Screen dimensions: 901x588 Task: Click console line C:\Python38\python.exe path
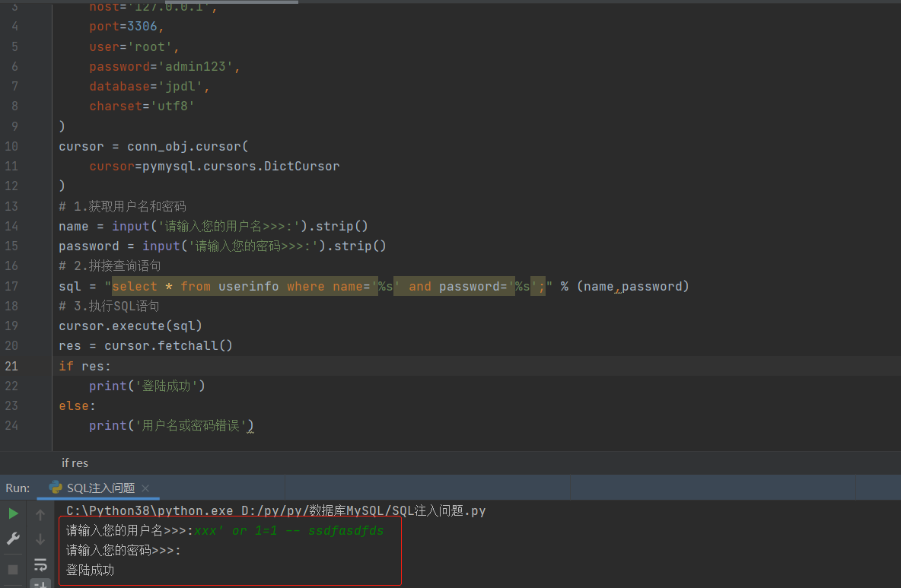pyautogui.click(x=275, y=510)
